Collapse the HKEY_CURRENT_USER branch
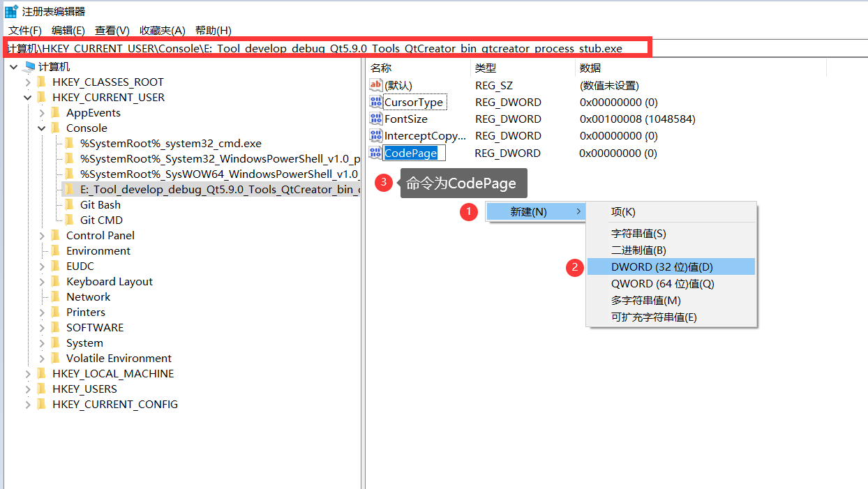 pos(27,97)
